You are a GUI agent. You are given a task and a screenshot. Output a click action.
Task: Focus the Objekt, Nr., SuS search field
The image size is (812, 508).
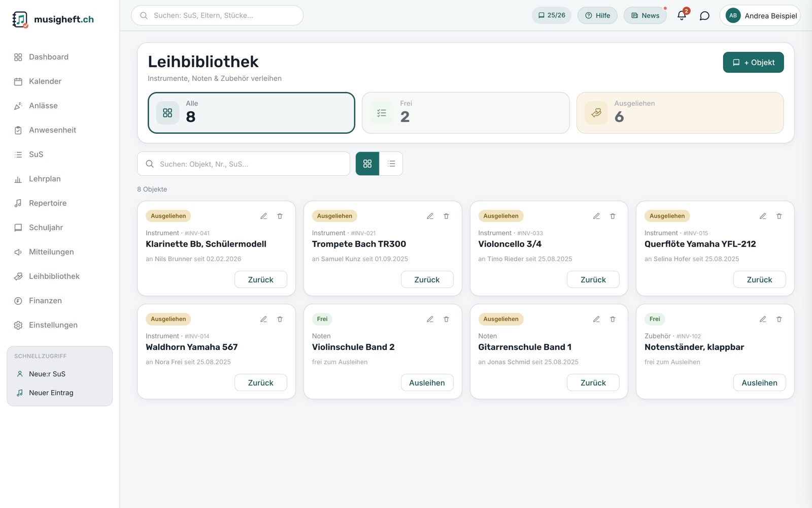[x=244, y=164]
